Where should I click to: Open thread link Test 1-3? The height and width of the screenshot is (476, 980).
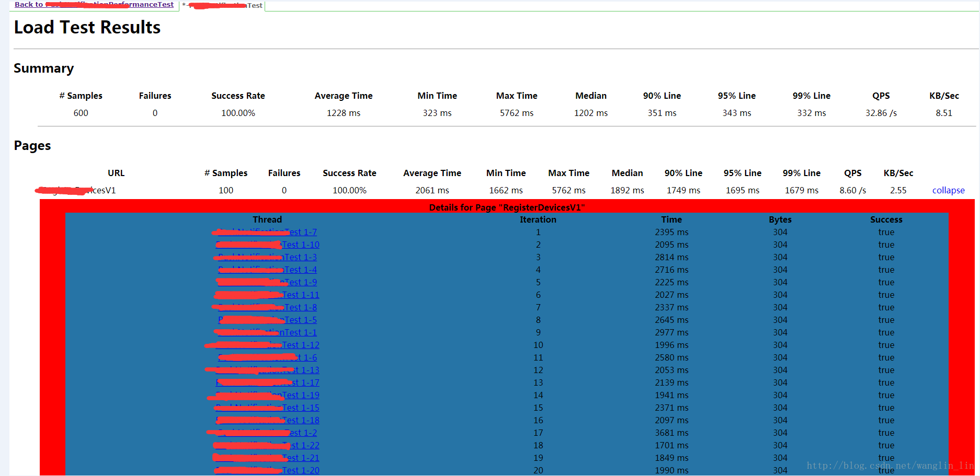(267, 257)
